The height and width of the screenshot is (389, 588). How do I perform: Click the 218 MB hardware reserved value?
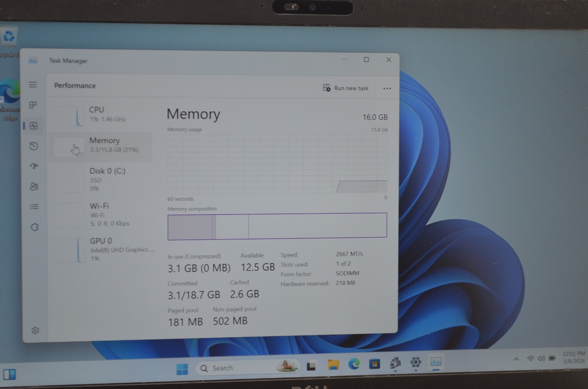(x=345, y=283)
